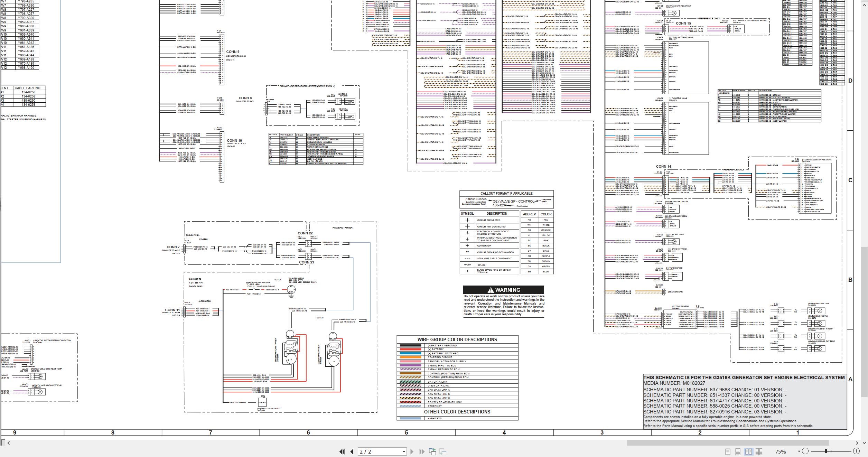The image size is (868, 457).
Task: Click the CRANKCASE BREATHER HEATER box title
Action: pyautogui.click(x=307, y=86)
